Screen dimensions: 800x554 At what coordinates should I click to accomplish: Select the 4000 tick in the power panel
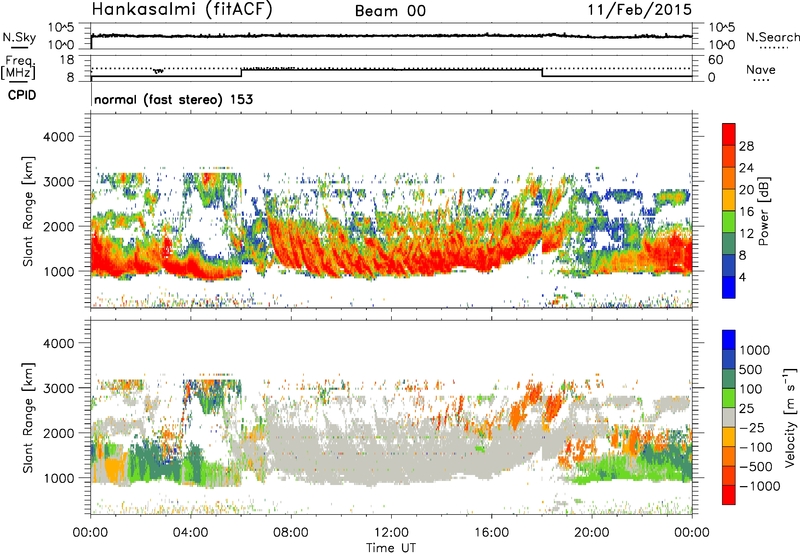[x=61, y=137]
